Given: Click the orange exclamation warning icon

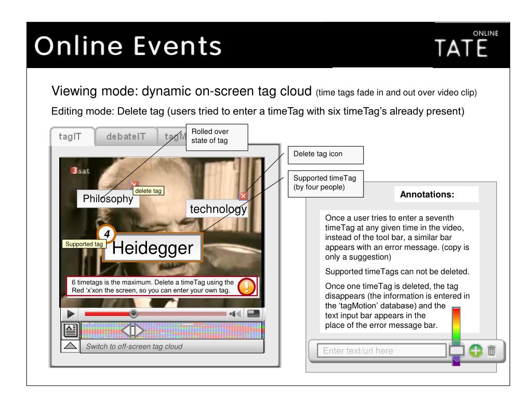Looking at the screenshot, I should point(246,287).
